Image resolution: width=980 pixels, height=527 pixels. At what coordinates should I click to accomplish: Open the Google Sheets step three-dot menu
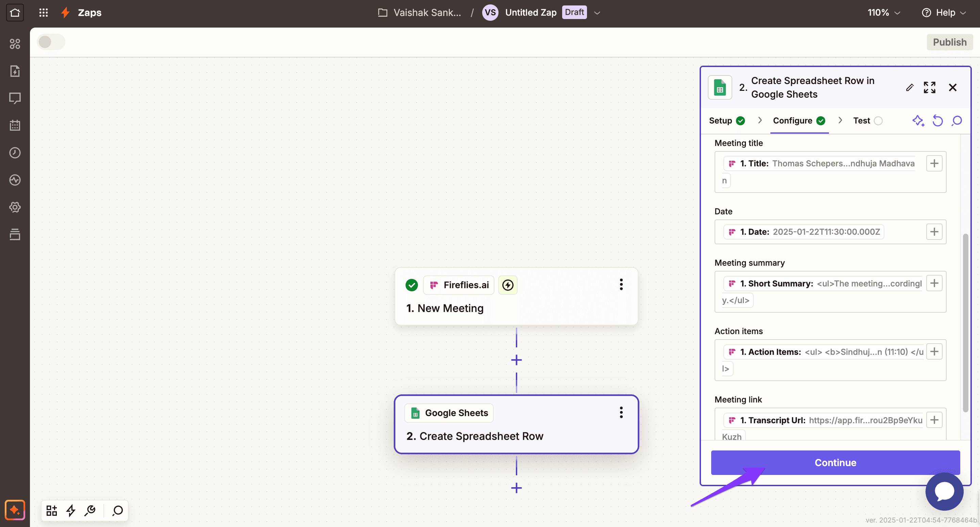pos(621,412)
